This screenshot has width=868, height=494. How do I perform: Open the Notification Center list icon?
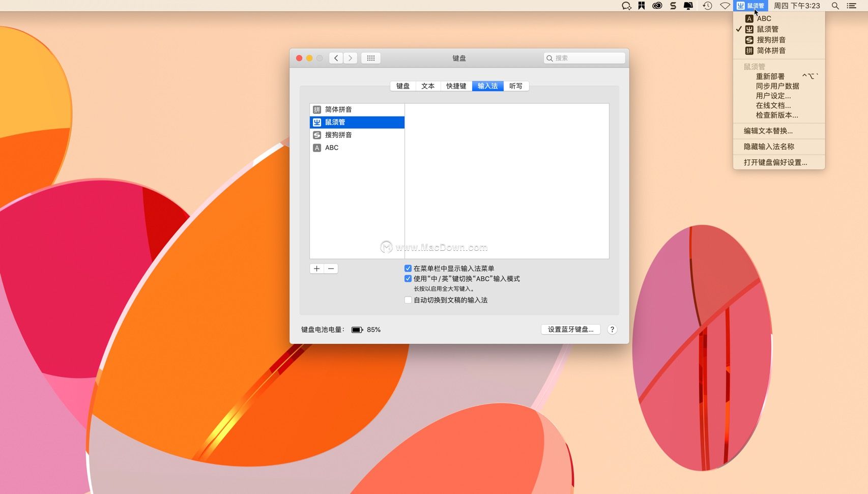click(851, 6)
